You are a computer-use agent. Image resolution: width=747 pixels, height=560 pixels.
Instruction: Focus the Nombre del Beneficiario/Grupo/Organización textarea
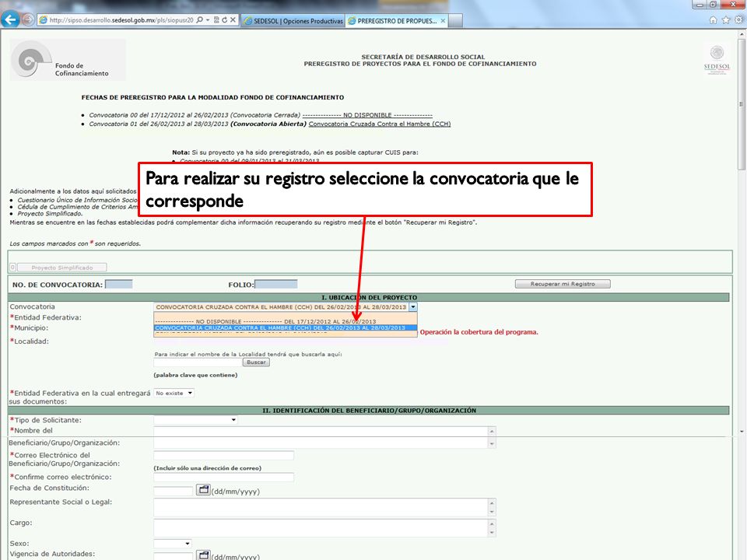click(321, 438)
